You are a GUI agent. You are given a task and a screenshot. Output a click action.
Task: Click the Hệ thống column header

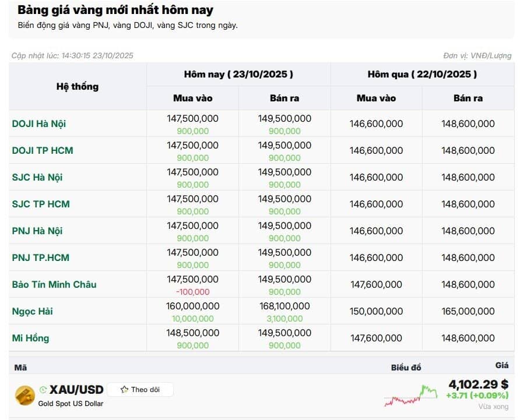[x=78, y=87]
